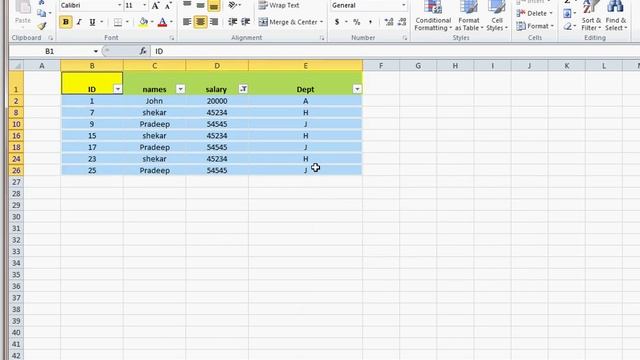Click Delete cells button

tap(534, 13)
